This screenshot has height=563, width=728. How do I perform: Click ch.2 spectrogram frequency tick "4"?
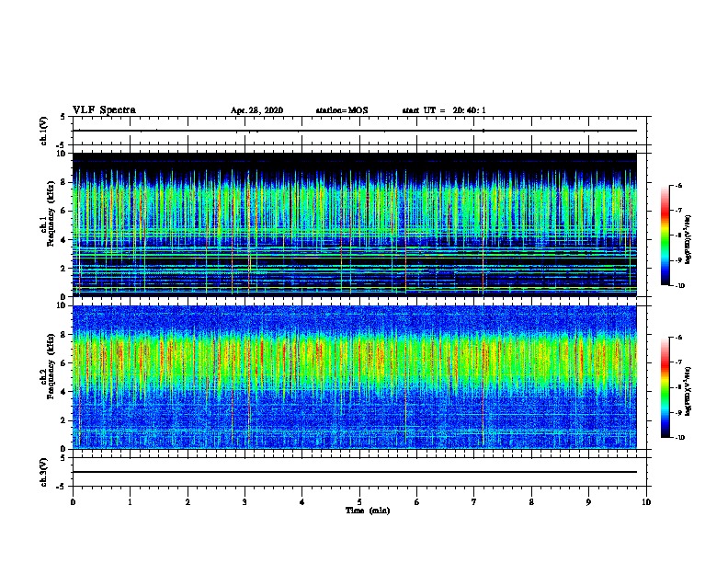63,392
